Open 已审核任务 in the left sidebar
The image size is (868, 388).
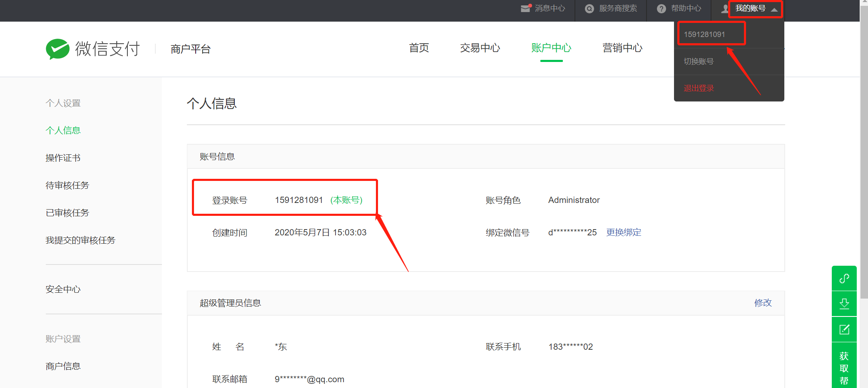67,213
